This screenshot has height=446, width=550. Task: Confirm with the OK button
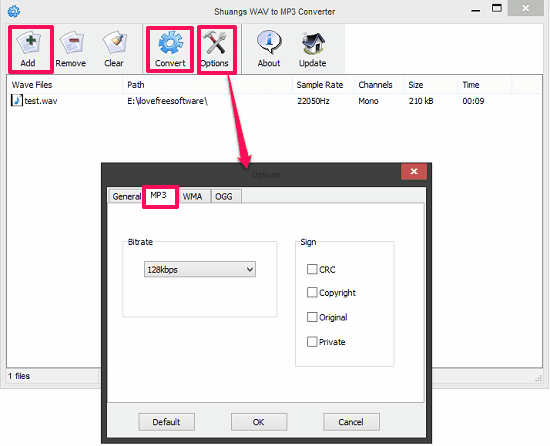(259, 422)
